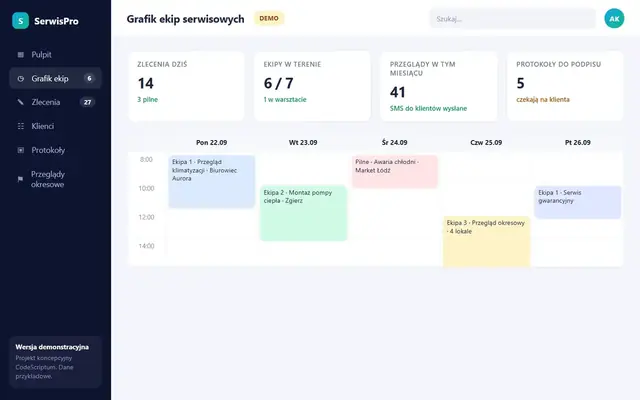
Task: Click the 8:00 time label
Action: pyautogui.click(x=146, y=160)
